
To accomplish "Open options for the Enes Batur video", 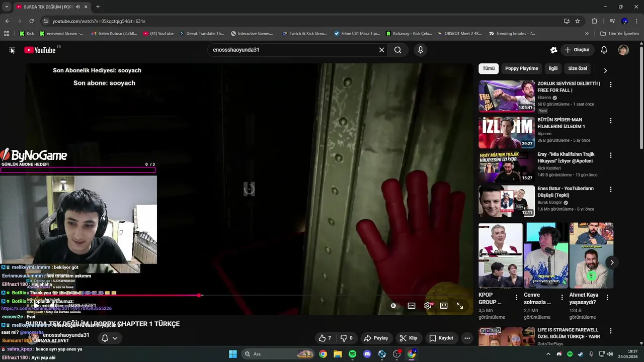I will click(x=611, y=190).
